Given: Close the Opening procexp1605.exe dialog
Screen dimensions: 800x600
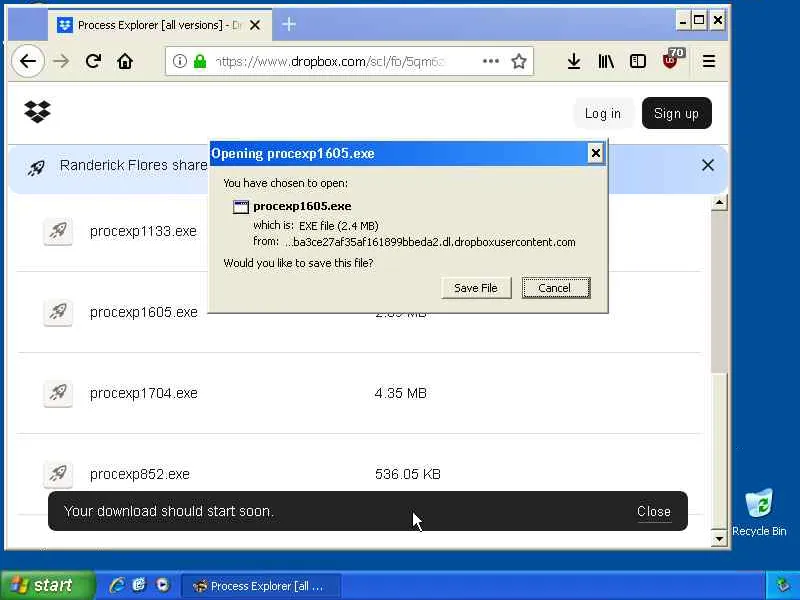Looking at the screenshot, I should pyautogui.click(x=595, y=153).
